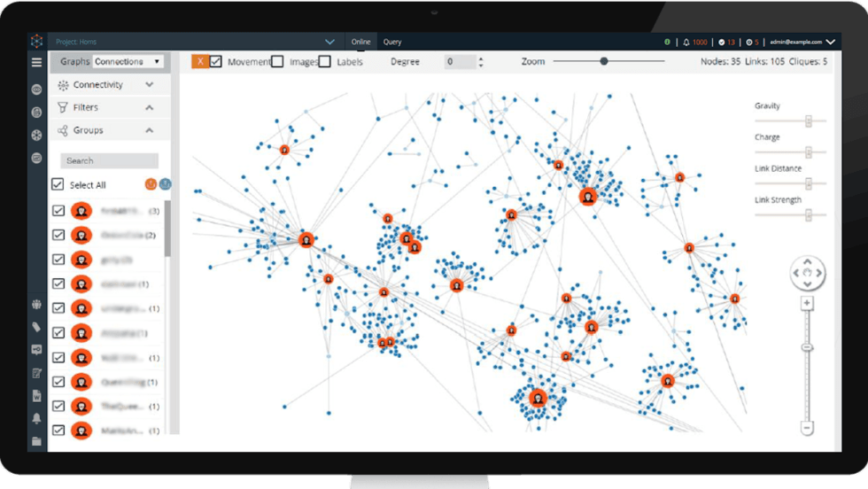Viewport: 868px width, 489px height.
Task: Open the hamburger menu in the sidebar
Action: pyautogui.click(x=36, y=63)
